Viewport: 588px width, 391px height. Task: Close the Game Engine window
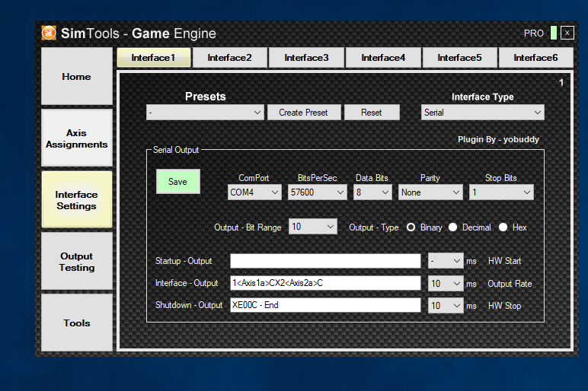click(x=567, y=33)
